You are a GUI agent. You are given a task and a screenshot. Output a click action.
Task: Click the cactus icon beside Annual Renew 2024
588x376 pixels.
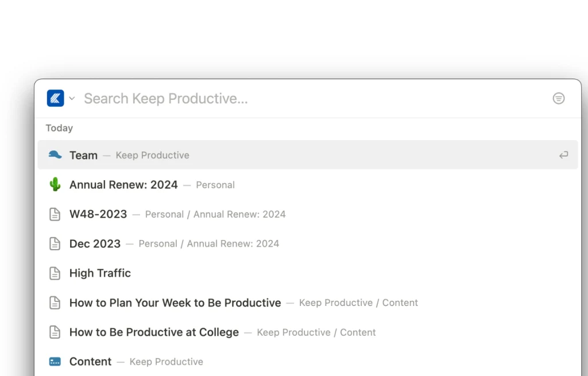click(x=55, y=184)
